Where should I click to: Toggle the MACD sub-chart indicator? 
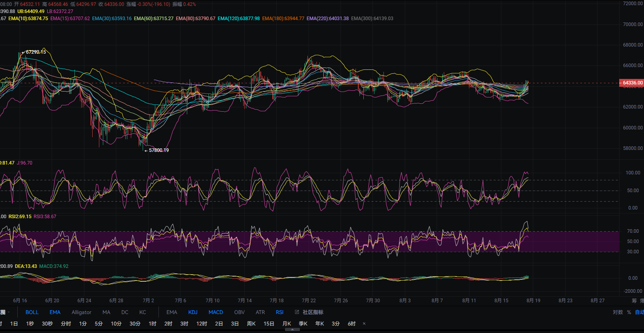click(216, 312)
